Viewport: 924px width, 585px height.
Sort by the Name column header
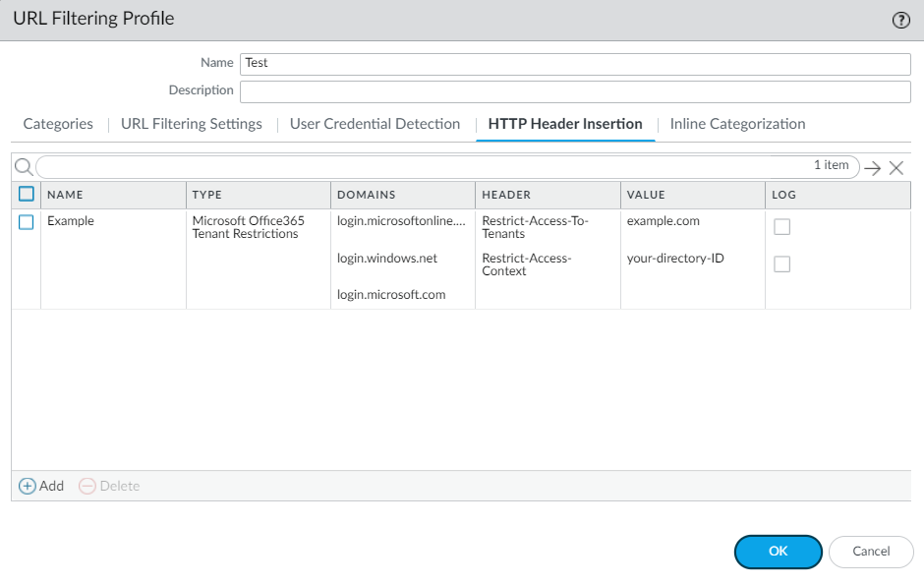tap(65, 195)
